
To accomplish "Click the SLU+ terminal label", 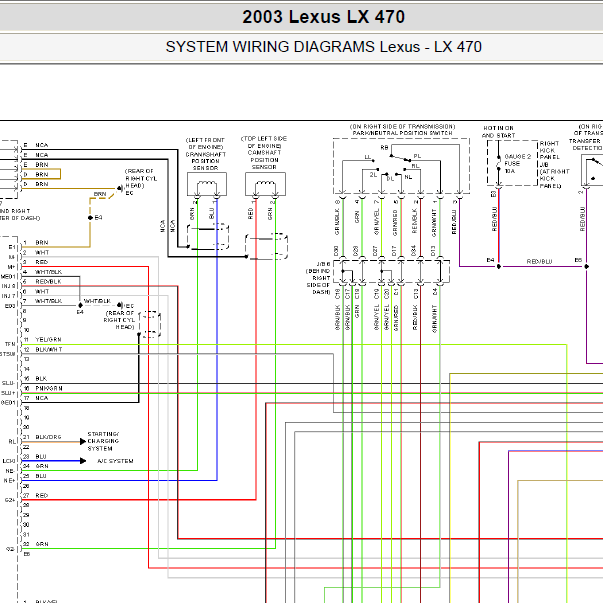I will (8, 393).
